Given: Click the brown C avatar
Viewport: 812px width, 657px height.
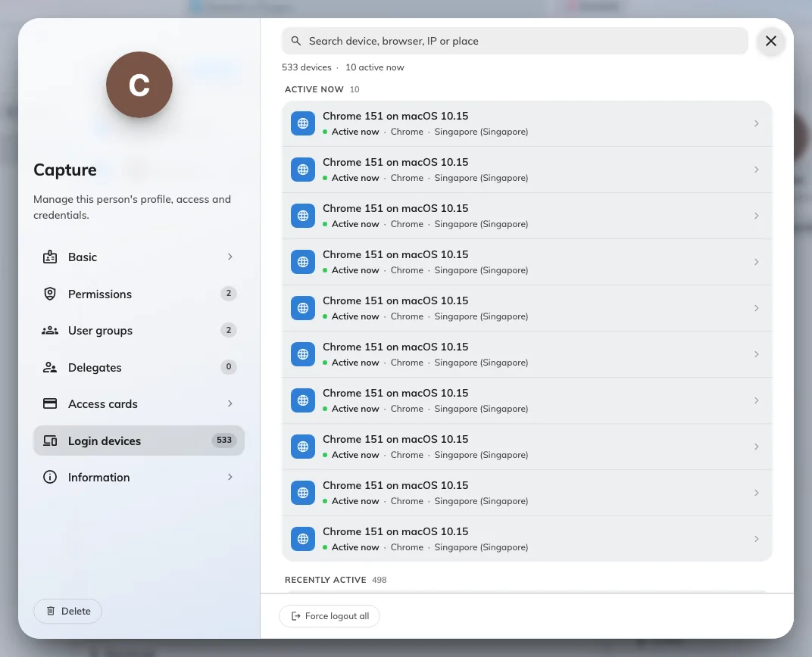Looking at the screenshot, I should 139,84.
